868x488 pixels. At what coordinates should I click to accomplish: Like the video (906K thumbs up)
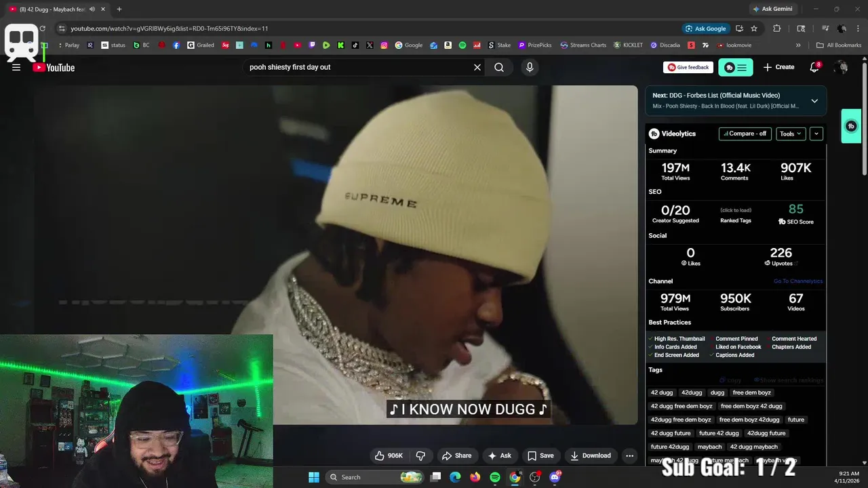pos(389,455)
